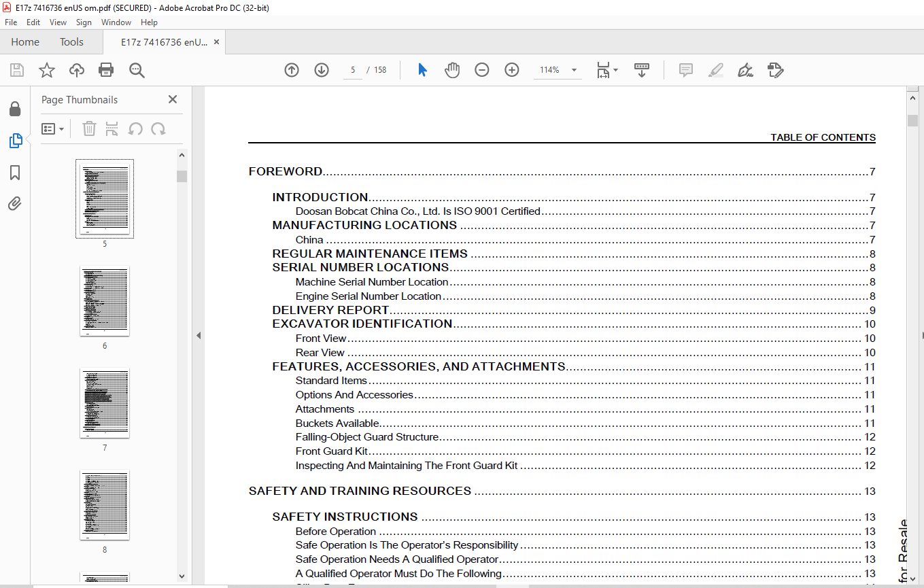Upload file to cloud icon
This screenshot has height=588, width=924.
[77, 70]
